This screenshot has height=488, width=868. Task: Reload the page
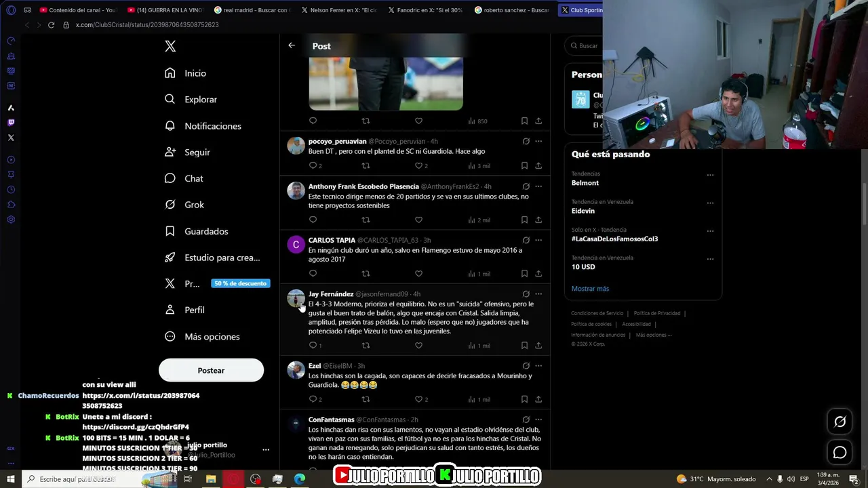click(51, 25)
